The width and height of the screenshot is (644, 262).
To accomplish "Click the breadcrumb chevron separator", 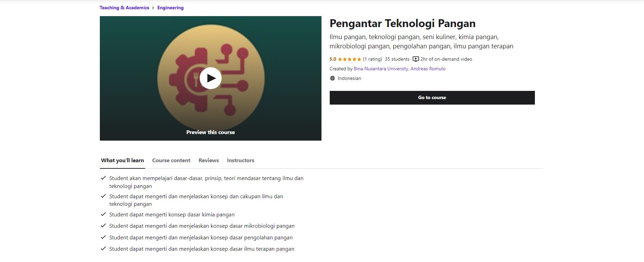I will tap(153, 8).
